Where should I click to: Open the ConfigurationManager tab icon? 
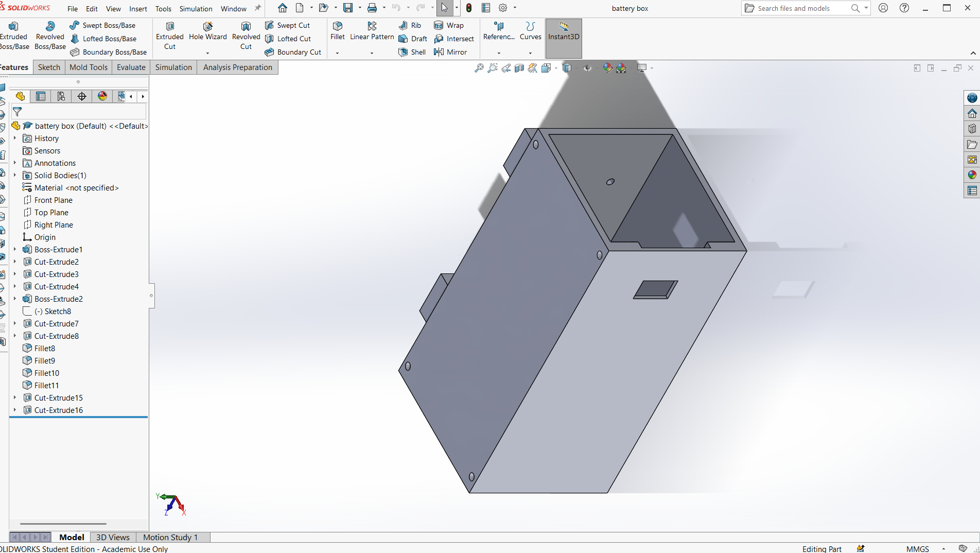61,96
